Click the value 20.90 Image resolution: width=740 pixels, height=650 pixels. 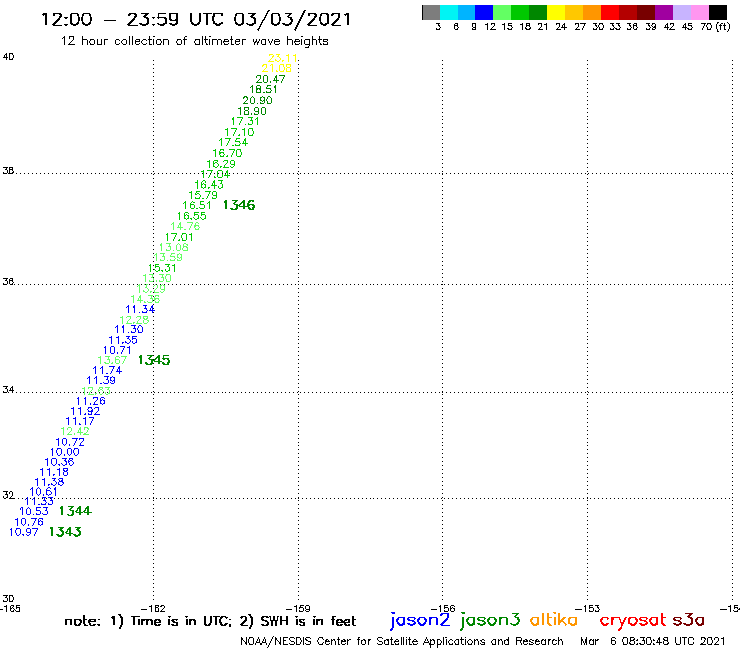tap(257, 101)
